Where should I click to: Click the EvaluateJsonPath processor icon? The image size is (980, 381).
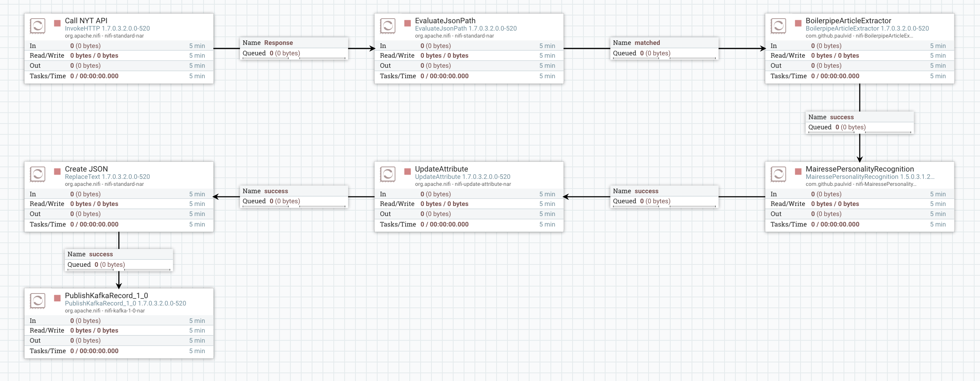[388, 26]
